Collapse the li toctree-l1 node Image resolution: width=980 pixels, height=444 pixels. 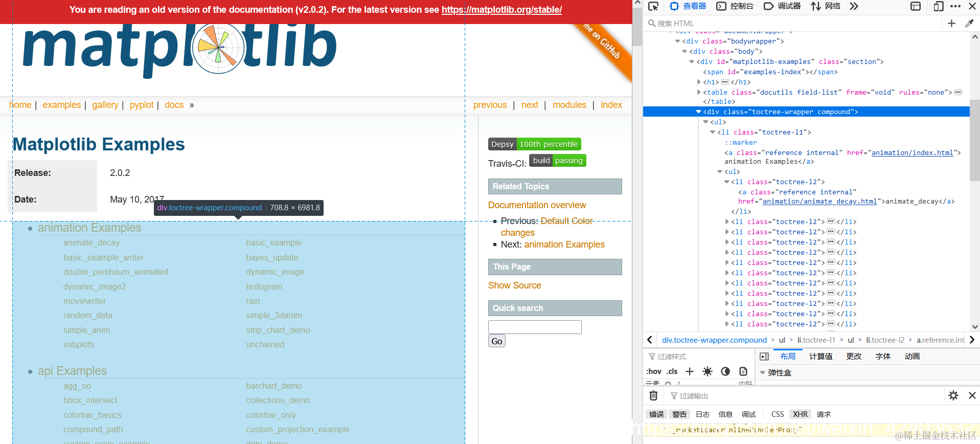click(x=713, y=132)
